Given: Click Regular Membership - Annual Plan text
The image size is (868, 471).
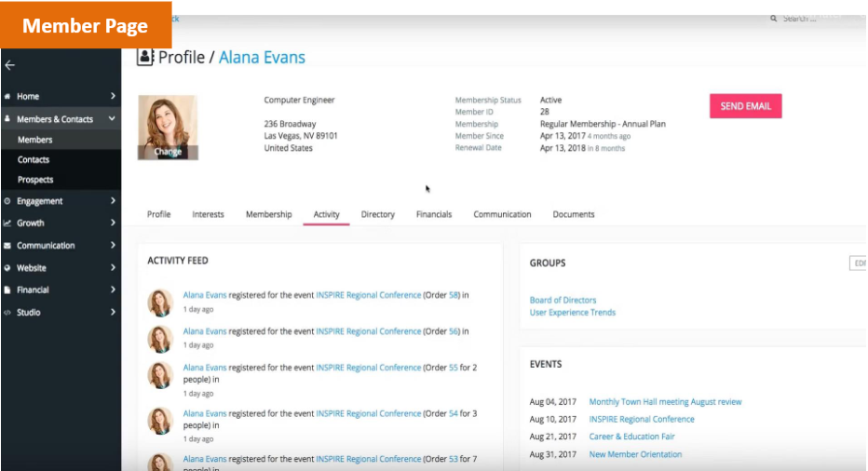Looking at the screenshot, I should point(603,124).
